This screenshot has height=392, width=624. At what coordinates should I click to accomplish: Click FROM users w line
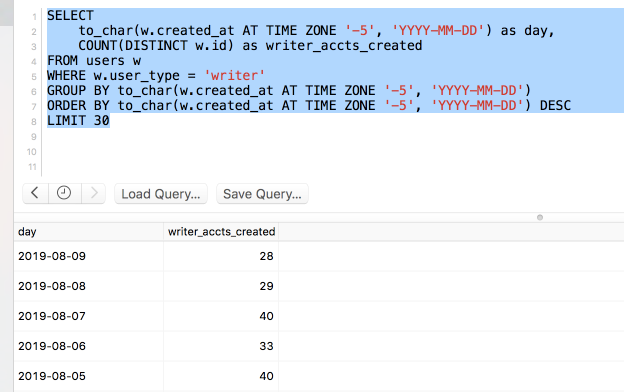[94, 60]
